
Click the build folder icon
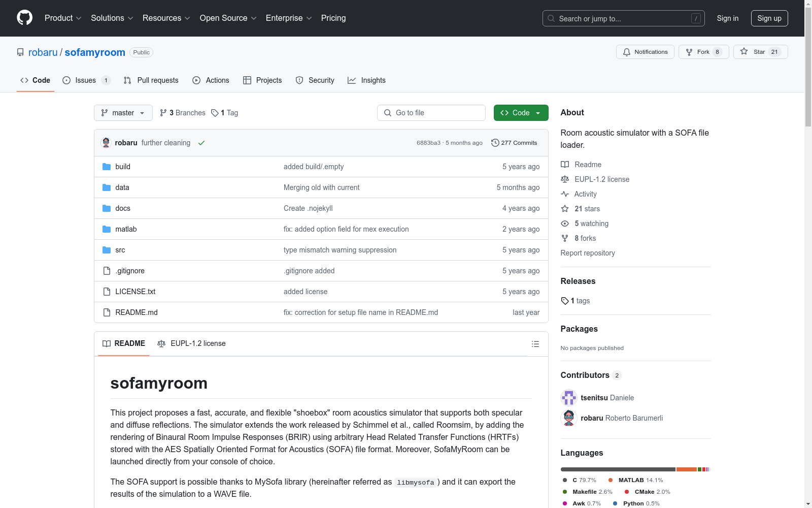click(x=107, y=167)
